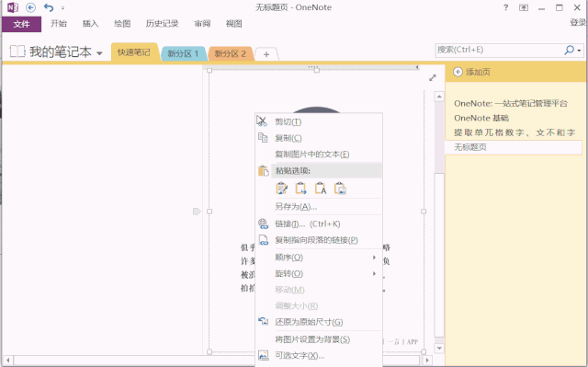This screenshot has height=367, width=588.
Task: Choose 链接(I)... (Ctrl+K) menu item
Action: coord(318,224)
